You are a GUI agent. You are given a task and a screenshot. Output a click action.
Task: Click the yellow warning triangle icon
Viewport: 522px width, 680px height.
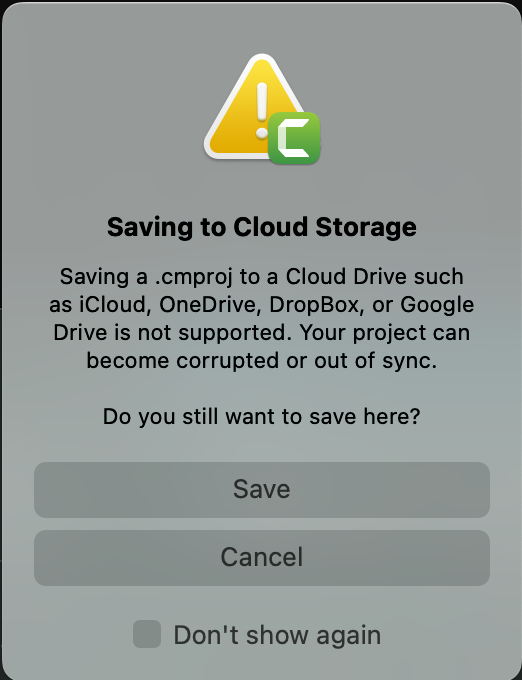point(254,108)
